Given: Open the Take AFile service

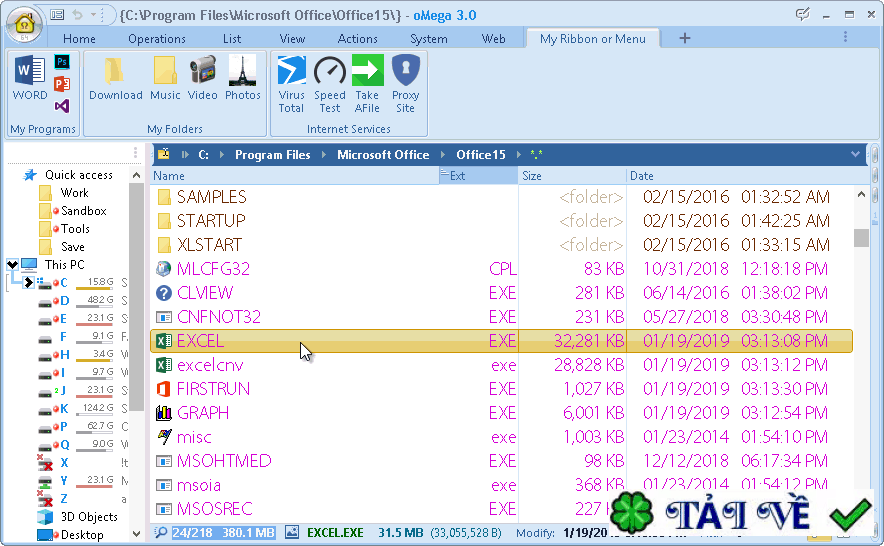Looking at the screenshot, I should click(367, 85).
